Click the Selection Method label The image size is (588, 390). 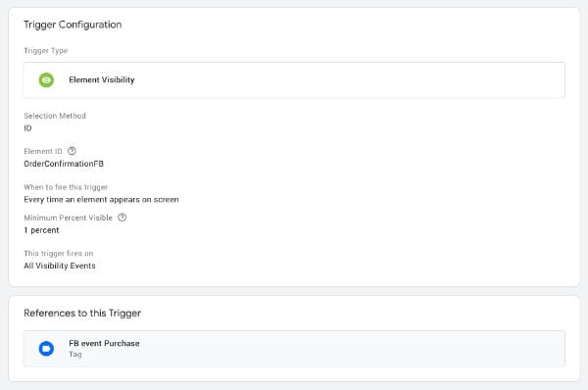[55, 116]
